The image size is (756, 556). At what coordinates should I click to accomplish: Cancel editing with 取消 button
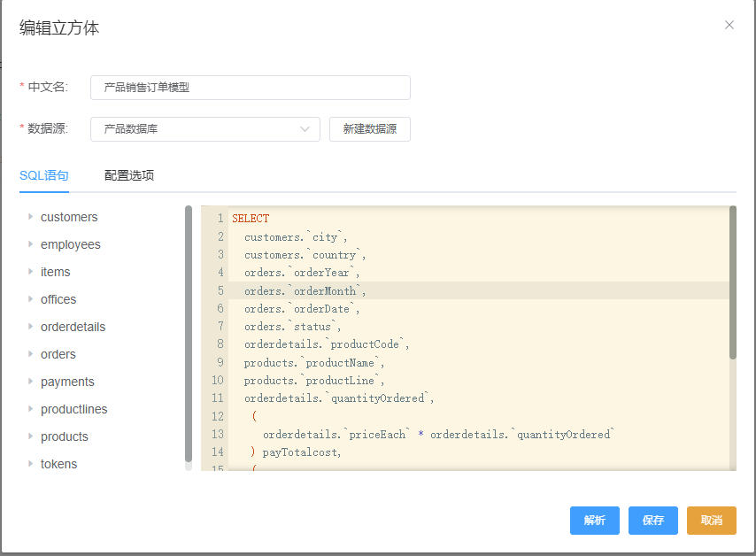click(x=711, y=521)
